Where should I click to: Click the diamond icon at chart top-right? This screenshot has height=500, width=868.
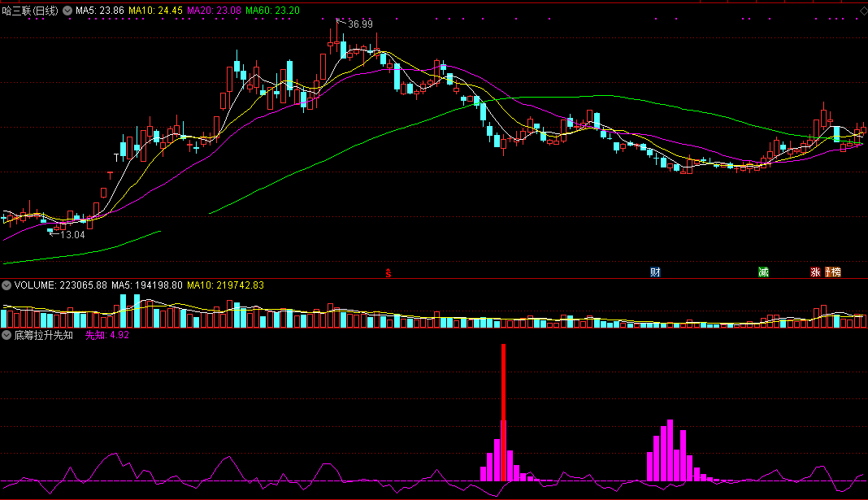tap(863, 11)
